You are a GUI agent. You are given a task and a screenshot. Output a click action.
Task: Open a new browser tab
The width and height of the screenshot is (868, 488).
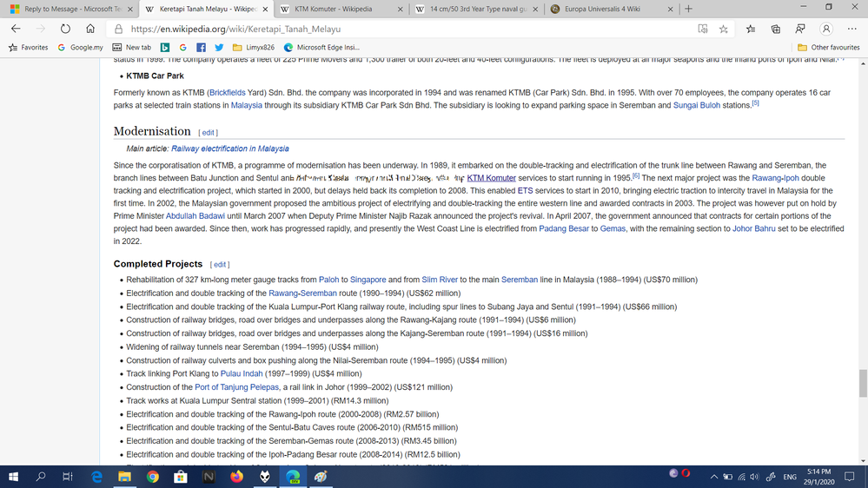[x=689, y=9]
